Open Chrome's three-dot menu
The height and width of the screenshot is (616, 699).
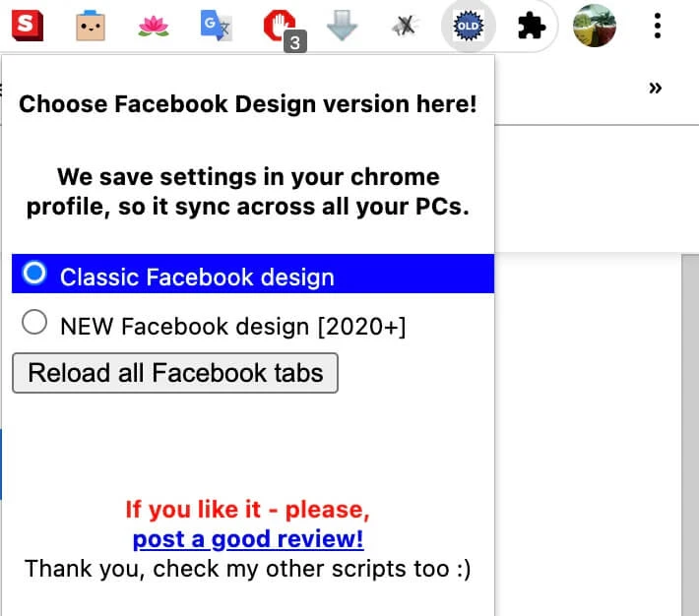[x=658, y=27]
